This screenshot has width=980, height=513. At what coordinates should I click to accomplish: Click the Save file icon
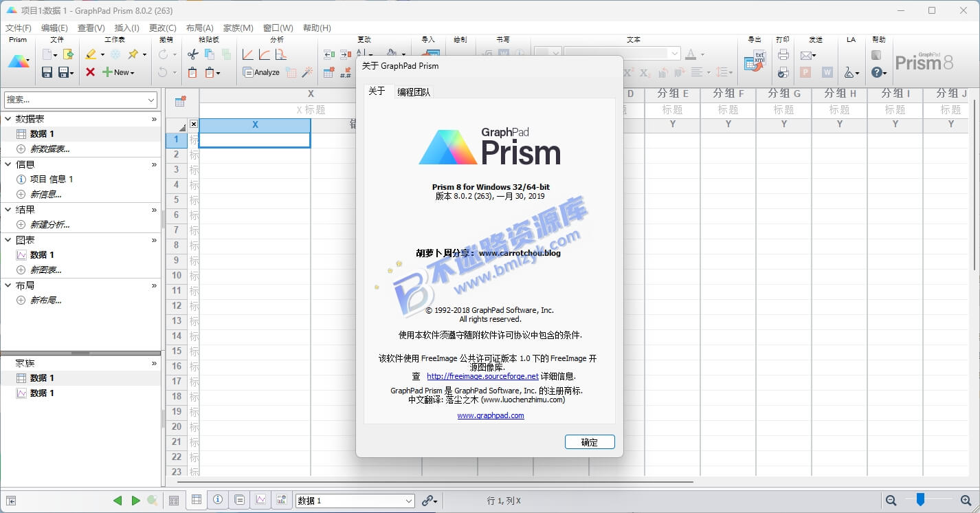(47, 72)
